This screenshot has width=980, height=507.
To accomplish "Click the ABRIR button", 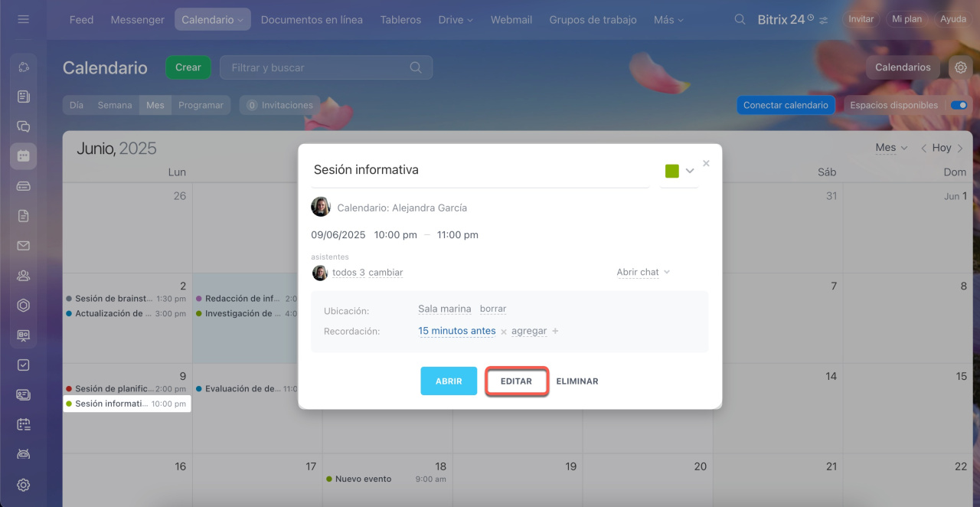I will [x=449, y=381].
